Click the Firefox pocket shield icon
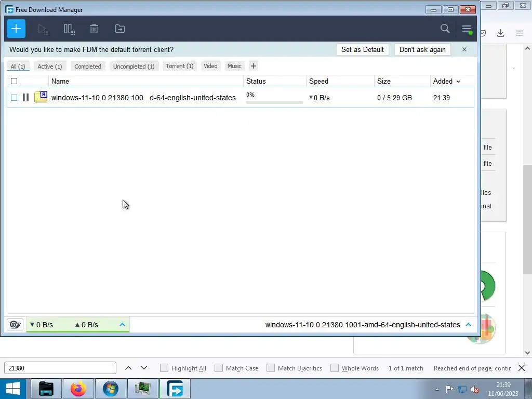Image resolution: width=532 pixels, height=399 pixels. pos(484,33)
